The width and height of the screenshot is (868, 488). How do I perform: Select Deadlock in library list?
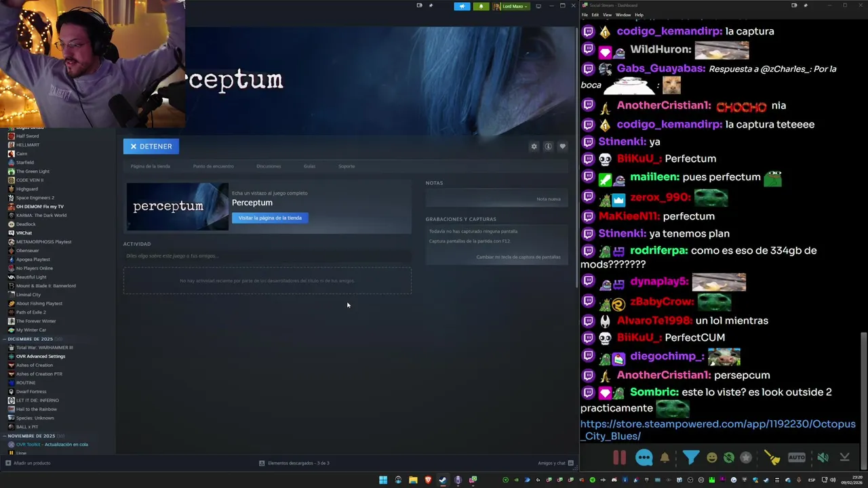26,224
